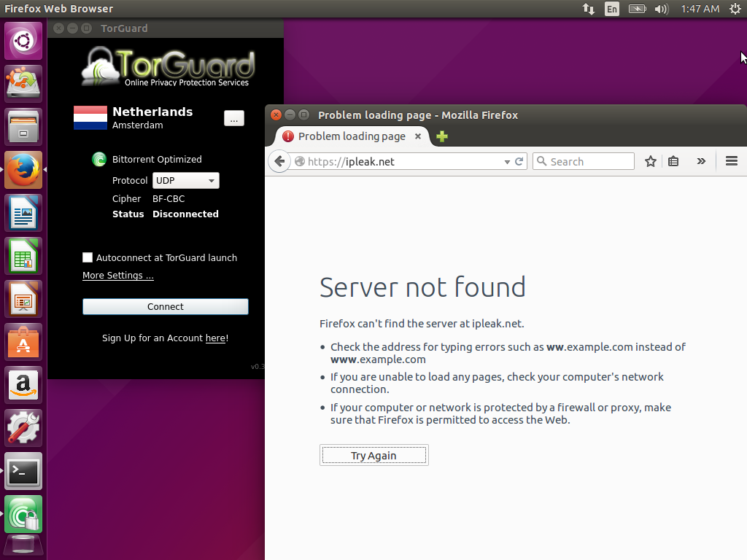Click the BF-CBC cipher value

tap(169, 199)
